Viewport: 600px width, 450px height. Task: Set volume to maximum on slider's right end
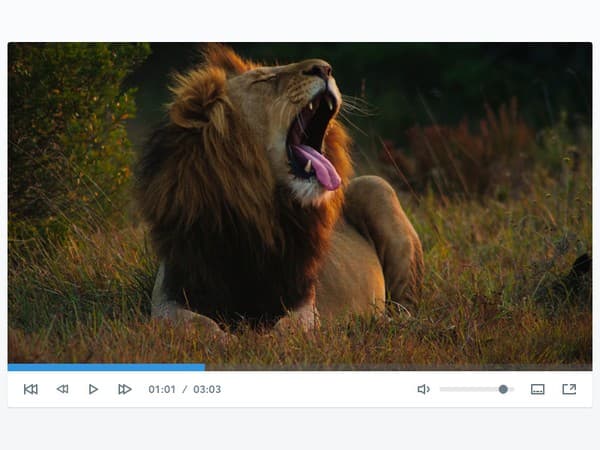point(513,389)
